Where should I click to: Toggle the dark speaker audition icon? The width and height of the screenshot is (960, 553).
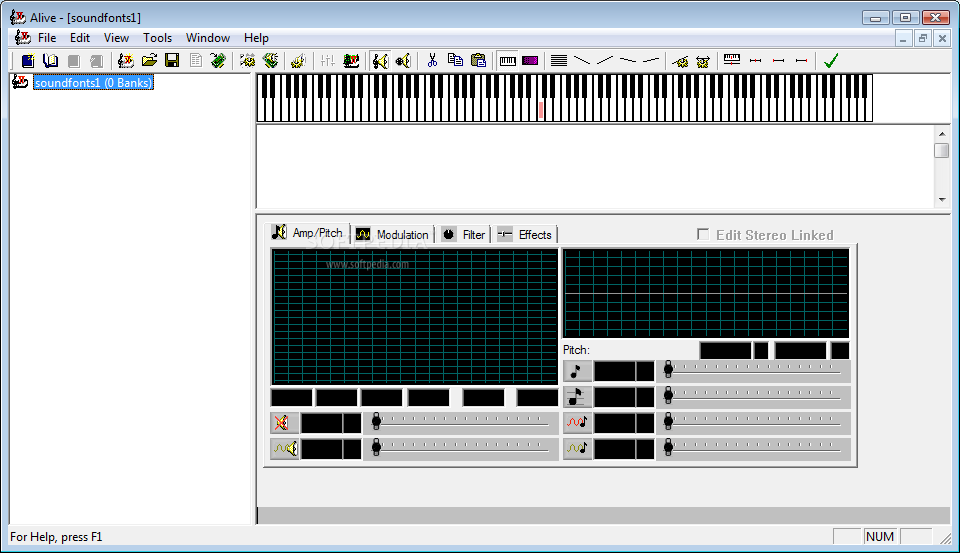(x=403, y=61)
